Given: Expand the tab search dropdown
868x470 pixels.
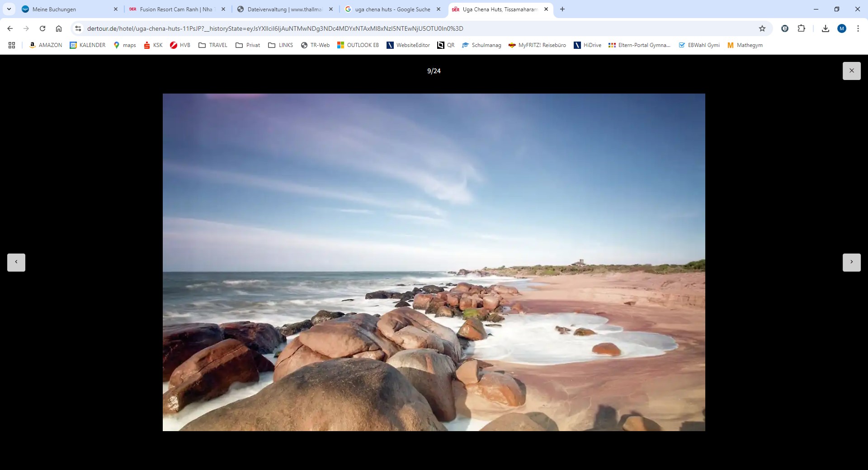Looking at the screenshot, I should click(9, 9).
